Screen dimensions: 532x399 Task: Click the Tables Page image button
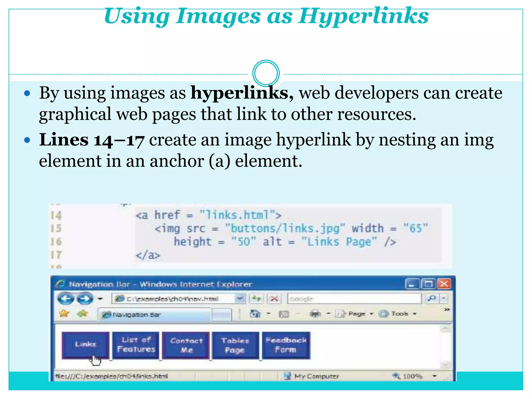(x=235, y=345)
